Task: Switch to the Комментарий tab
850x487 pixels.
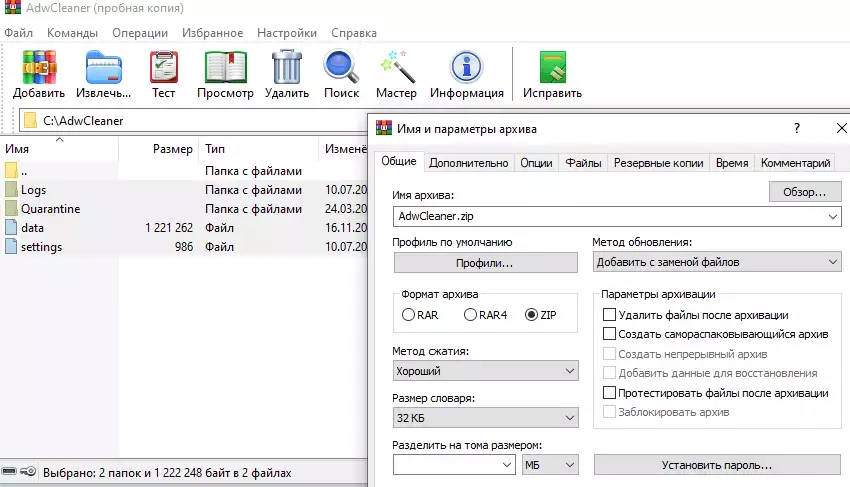Action: [795, 163]
